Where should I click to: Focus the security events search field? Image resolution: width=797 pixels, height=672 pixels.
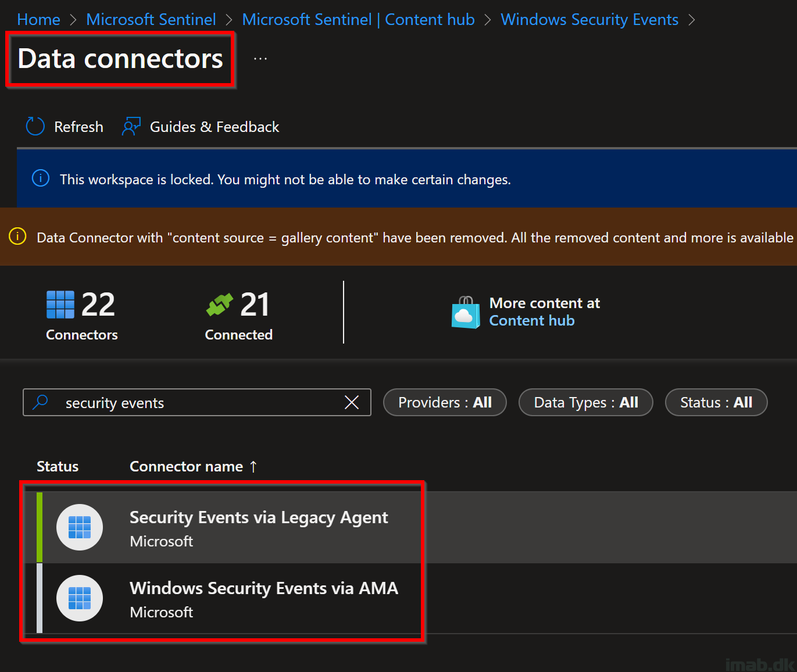[197, 402]
